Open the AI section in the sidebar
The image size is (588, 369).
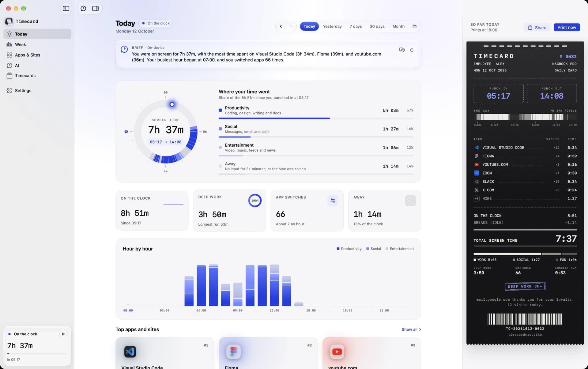(x=37, y=65)
